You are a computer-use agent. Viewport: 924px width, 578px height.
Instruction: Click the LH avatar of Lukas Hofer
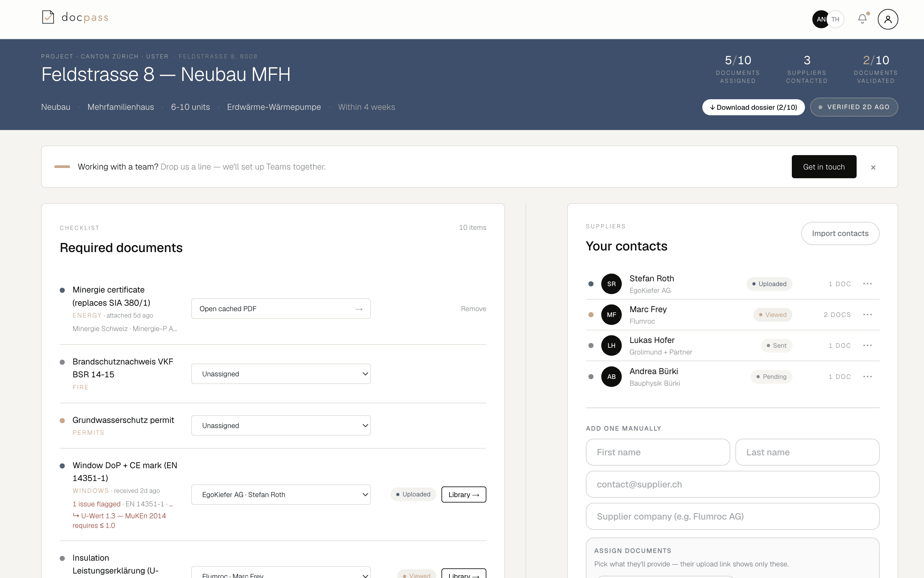(x=611, y=346)
